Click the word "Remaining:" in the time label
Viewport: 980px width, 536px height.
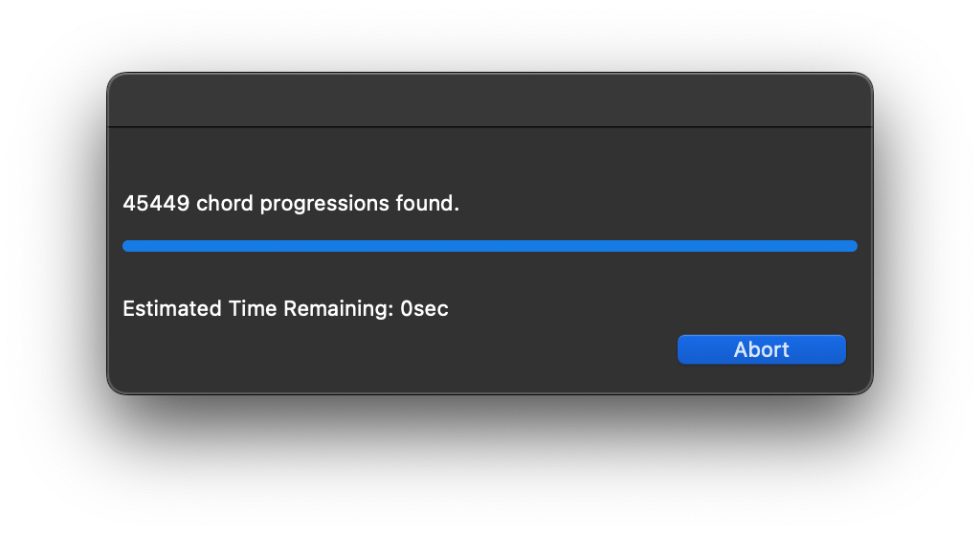pyautogui.click(x=341, y=308)
